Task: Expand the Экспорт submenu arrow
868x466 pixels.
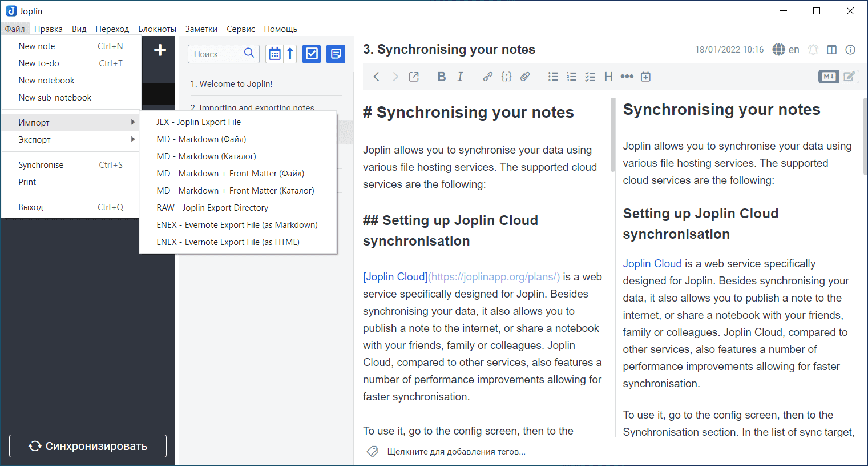Action: pyautogui.click(x=133, y=139)
